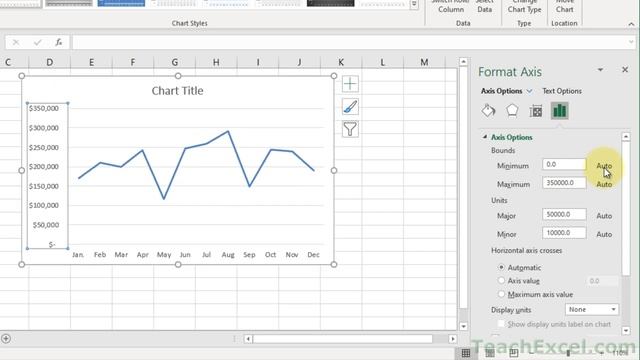This screenshot has width=640, height=360.
Task: Click the formula bar cancel X icon
Action: pyautogui.click(x=16, y=42)
